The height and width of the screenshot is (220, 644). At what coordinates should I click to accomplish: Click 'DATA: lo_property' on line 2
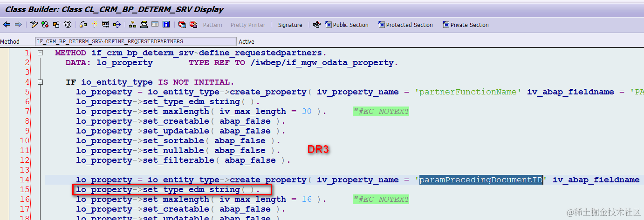(x=109, y=62)
